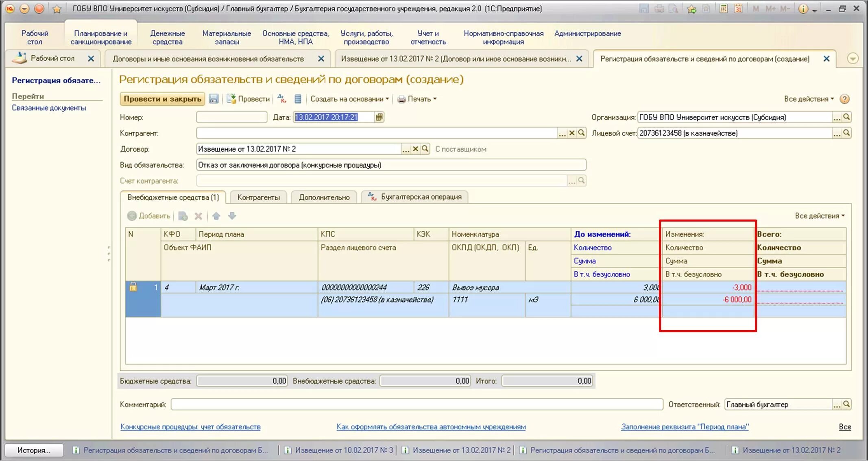Viewport: 868px width, 461px height.
Task: Clear the Контрагент field with X icon
Action: [x=572, y=133]
